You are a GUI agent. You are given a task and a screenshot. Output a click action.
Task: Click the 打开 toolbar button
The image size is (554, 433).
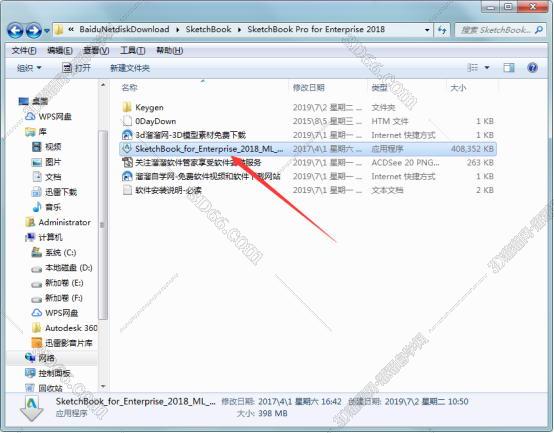tap(76, 68)
